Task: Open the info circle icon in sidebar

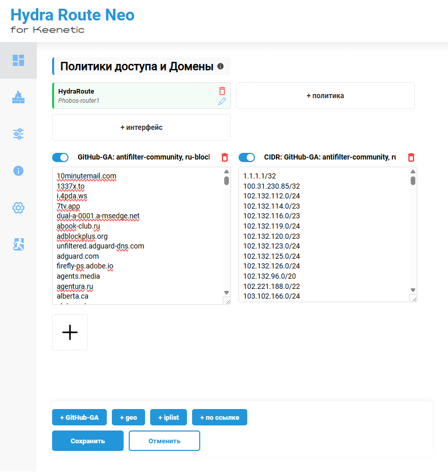Action: [x=18, y=171]
